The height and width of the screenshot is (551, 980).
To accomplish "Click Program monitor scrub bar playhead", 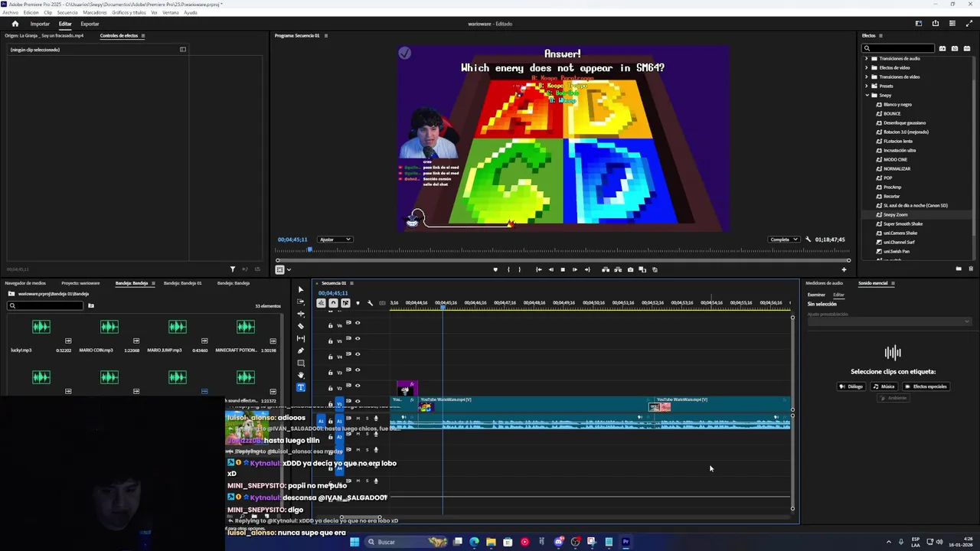I will (310, 250).
